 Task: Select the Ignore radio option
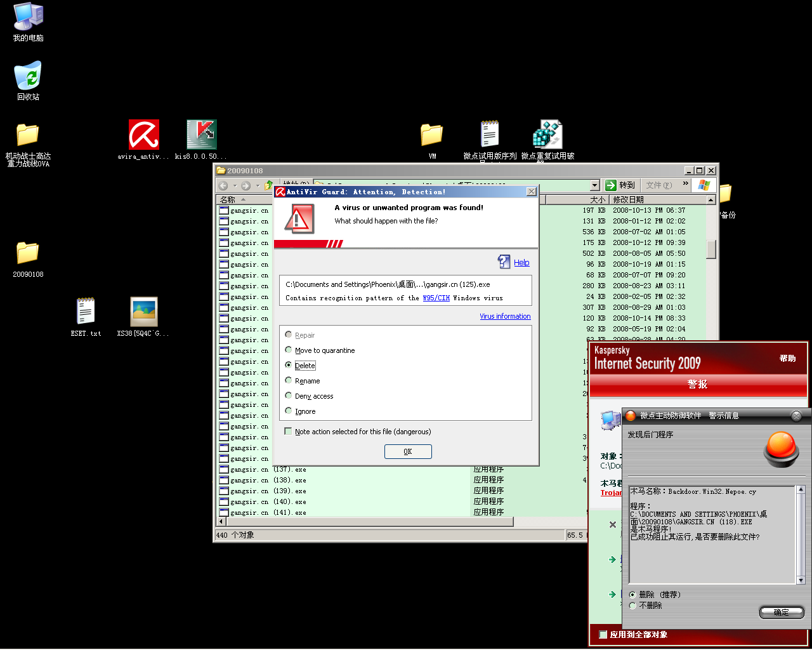(289, 411)
